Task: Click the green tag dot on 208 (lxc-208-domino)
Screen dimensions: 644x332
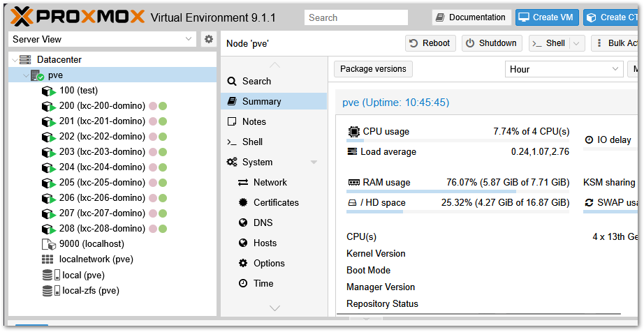Action: tap(163, 229)
